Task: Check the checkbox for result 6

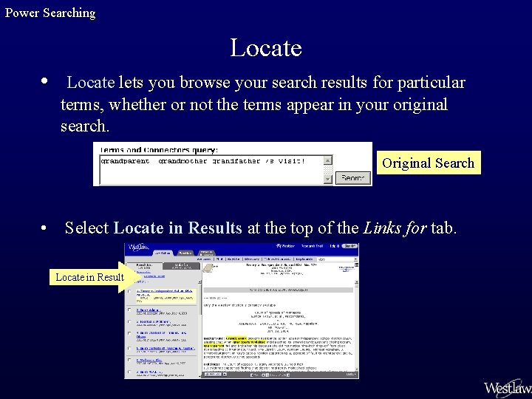Action: tap(129, 360)
